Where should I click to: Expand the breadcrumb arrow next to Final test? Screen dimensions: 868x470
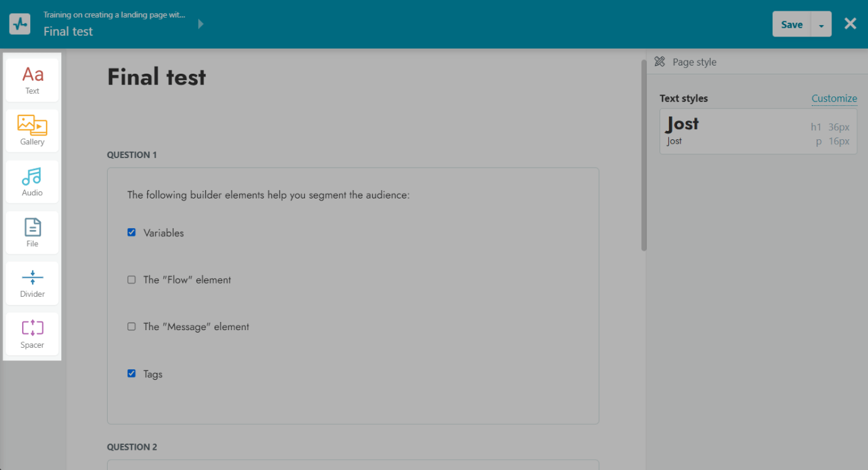coord(201,24)
